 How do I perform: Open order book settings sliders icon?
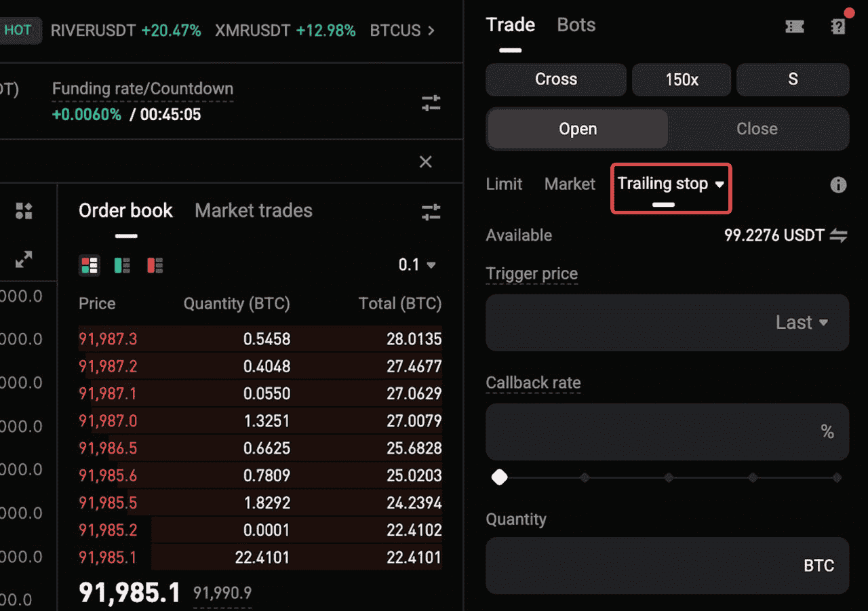(431, 212)
